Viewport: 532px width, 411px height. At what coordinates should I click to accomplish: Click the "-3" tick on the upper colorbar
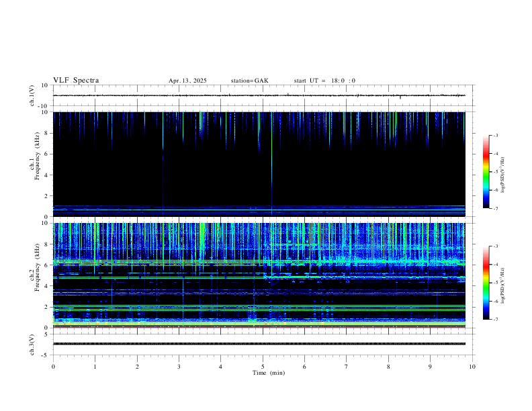coord(496,135)
